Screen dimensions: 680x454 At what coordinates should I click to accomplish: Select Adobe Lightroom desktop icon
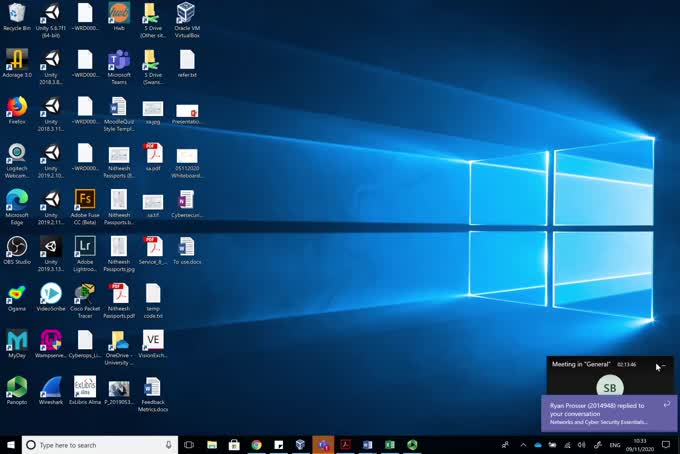(x=85, y=246)
